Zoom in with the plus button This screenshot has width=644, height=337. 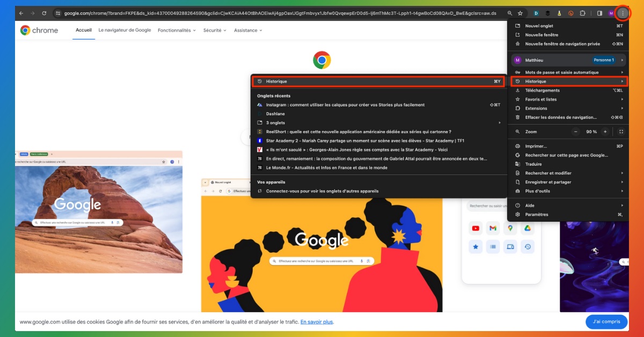point(605,131)
